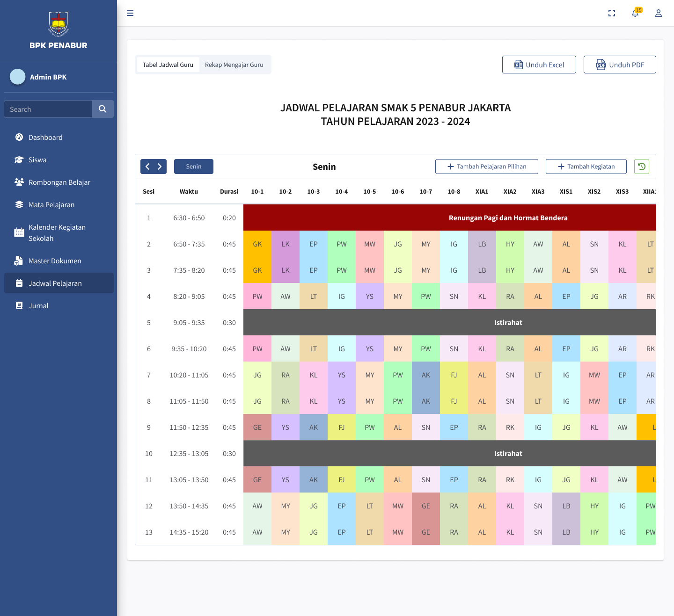This screenshot has height=616, width=674.
Task: Open Rombongan Belajar in the sidebar
Action: pos(59,182)
